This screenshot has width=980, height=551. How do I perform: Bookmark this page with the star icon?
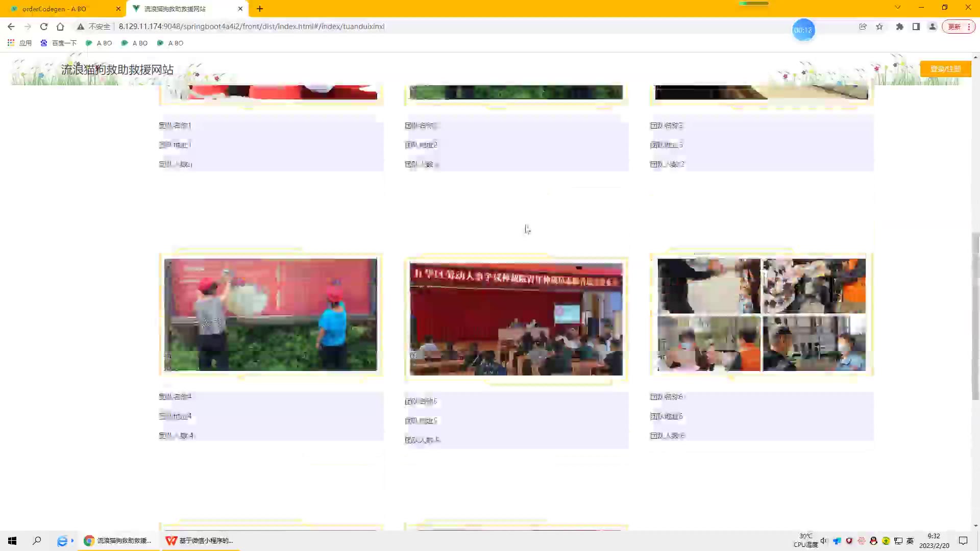click(x=879, y=27)
